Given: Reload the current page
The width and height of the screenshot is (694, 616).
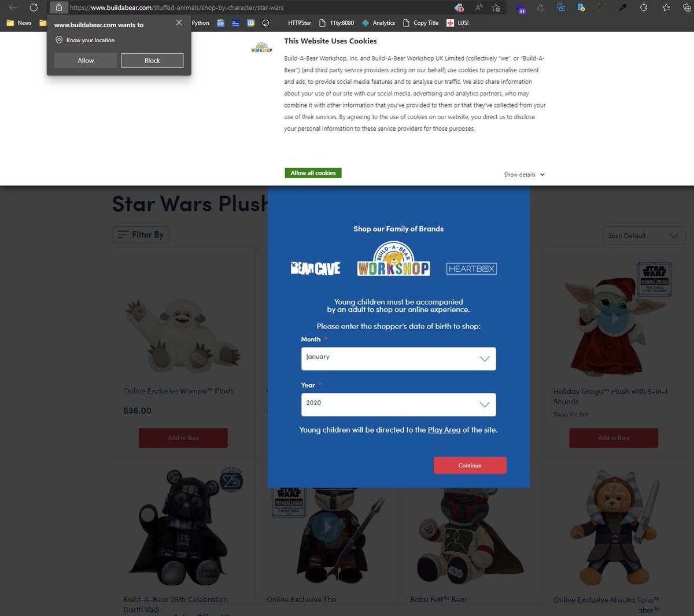Looking at the screenshot, I should tap(34, 8).
